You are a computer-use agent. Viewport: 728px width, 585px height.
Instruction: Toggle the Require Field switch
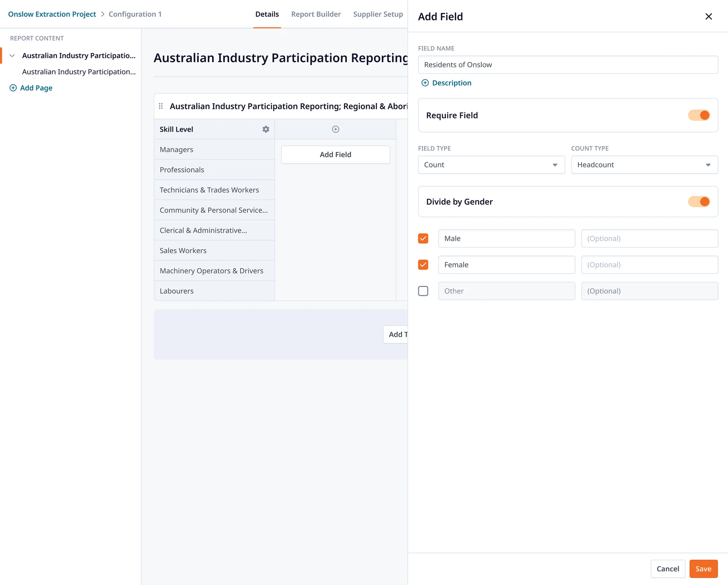[x=699, y=115]
